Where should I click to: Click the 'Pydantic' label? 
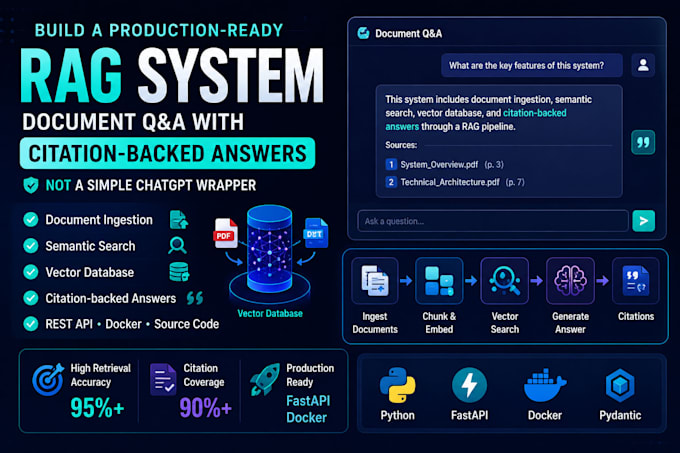click(x=620, y=415)
